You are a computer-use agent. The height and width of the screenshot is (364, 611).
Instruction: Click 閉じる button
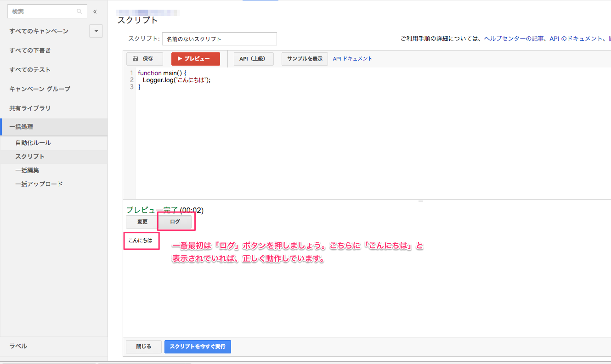[144, 347]
